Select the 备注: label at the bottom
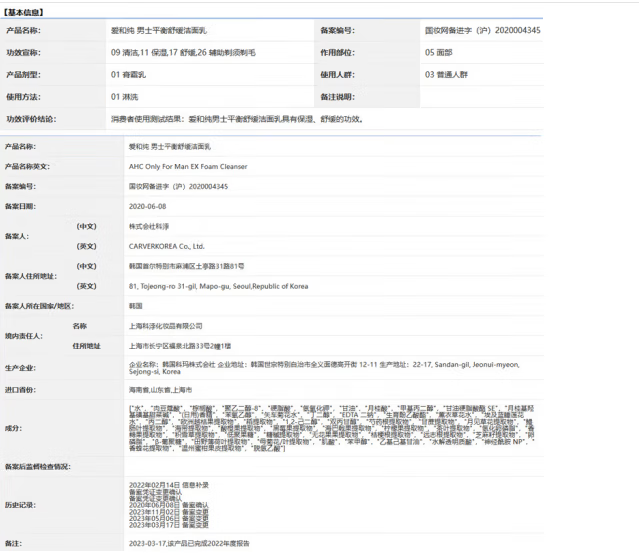639x553 pixels. click(x=13, y=544)
